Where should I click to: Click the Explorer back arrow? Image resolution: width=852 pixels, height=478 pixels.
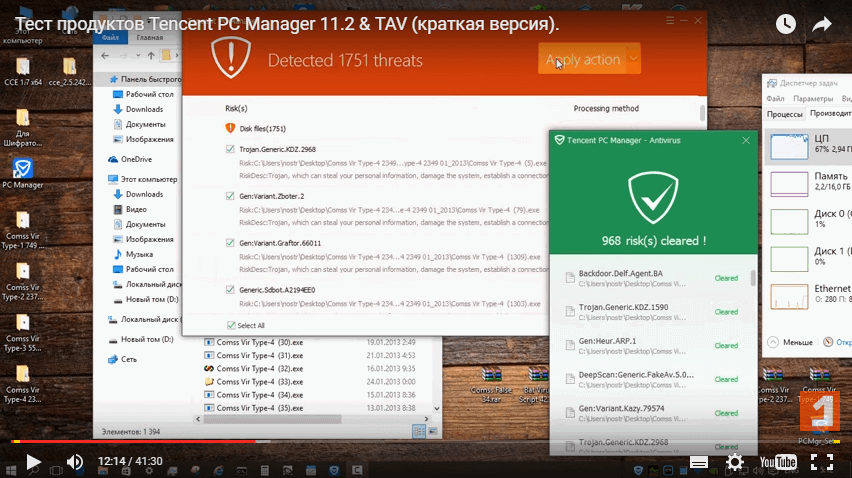click(105, 55)
